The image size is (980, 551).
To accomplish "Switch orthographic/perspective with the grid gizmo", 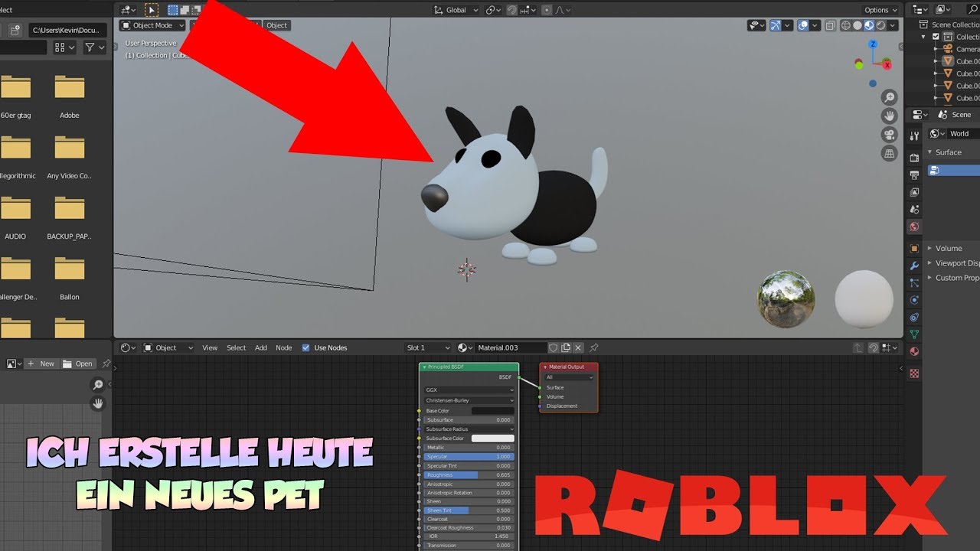I will coord(889,154).
